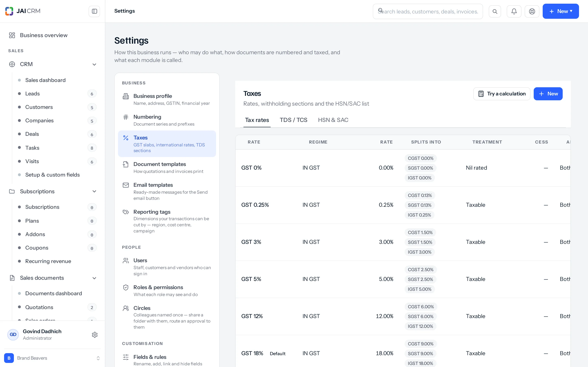
Task: Open notifications bell icon
Action: pos(514,11)
